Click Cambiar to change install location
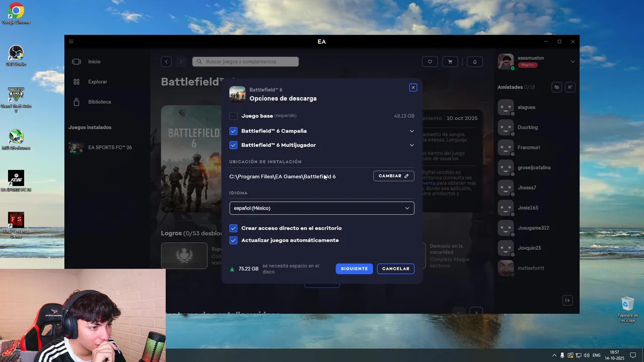Viewport: 644px width, 362px height. [x=394, y=176]
